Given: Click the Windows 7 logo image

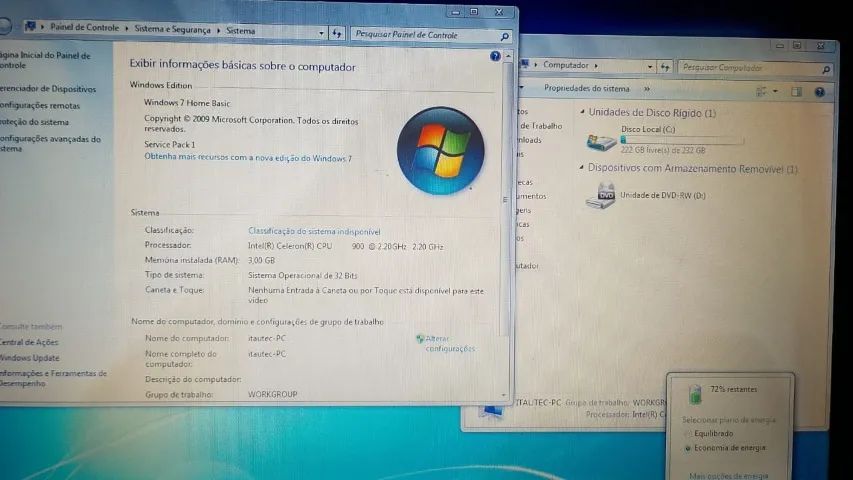Looking at the screenshot, I should coord(440,151).
